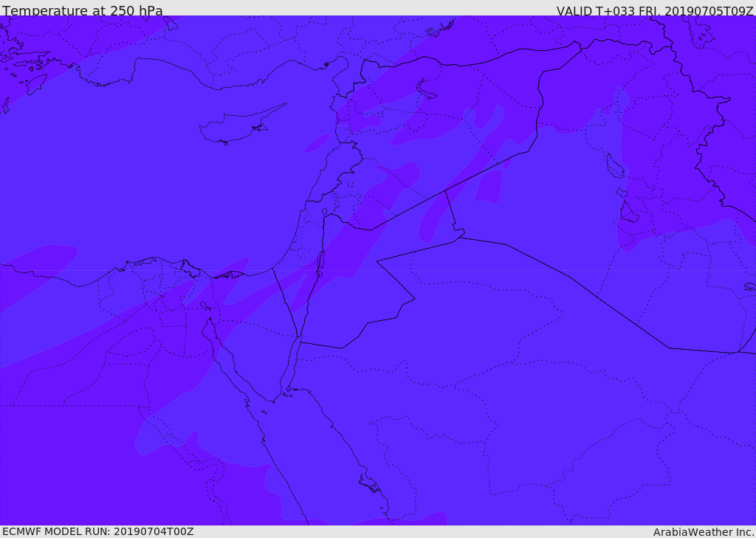Click the 'VALID T+033 FRI. 20190705T09Z' label
This screenshot has height=538, width=756.
coord(655,10)
